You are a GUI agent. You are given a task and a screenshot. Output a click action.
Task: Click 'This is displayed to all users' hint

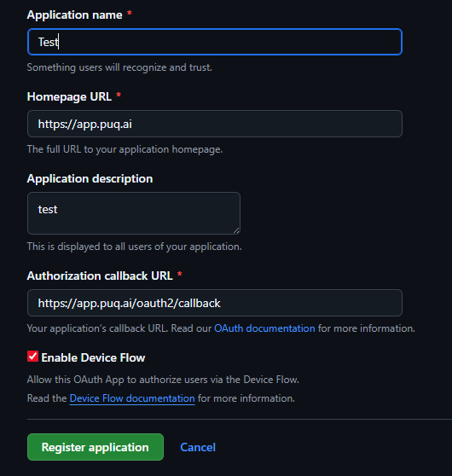point(135,247)
